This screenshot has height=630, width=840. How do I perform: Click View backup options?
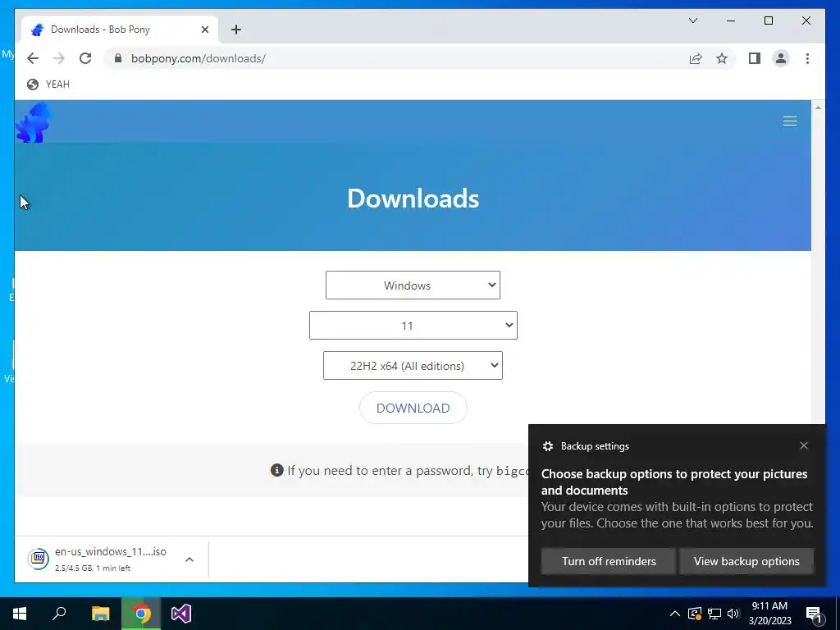click(746, 561)
